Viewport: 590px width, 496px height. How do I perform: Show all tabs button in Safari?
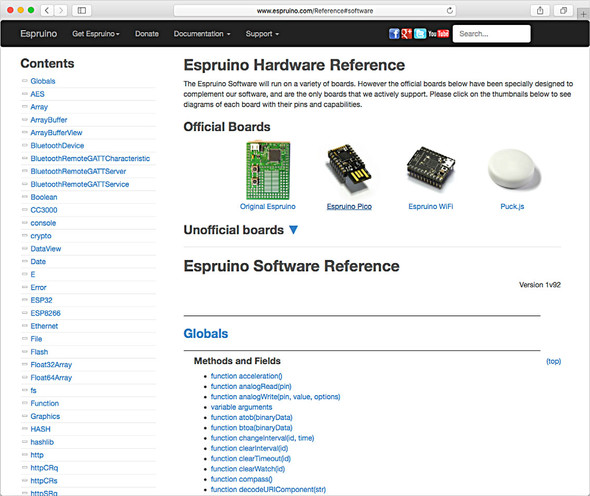pyautogui.click(x=563, y=11)
